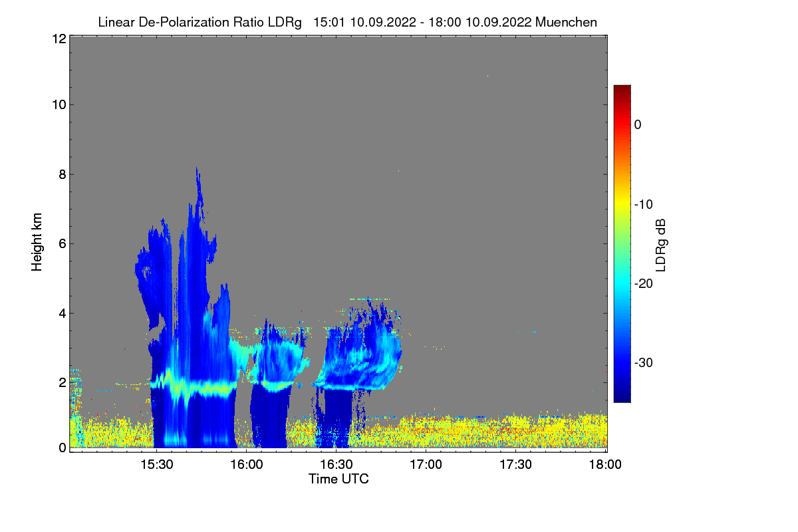Click the 17:30 time tick label

click(515, 464)
